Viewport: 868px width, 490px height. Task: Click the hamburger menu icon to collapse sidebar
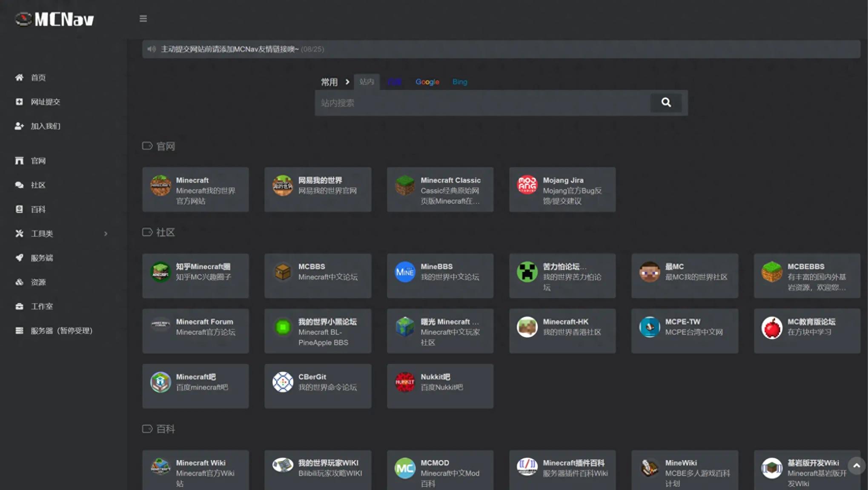143,18
